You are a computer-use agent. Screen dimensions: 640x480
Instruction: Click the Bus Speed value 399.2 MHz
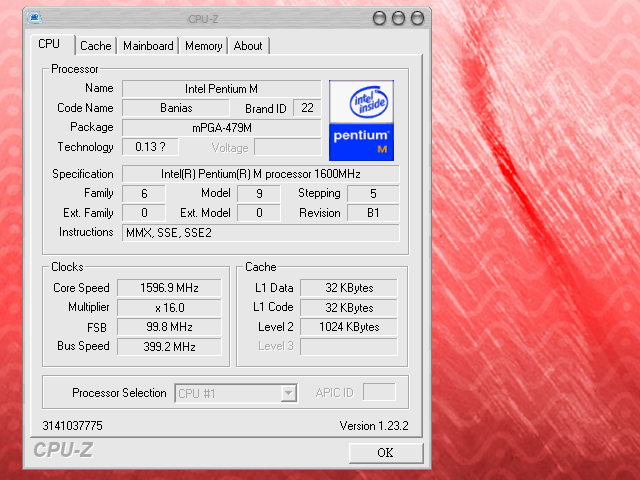169,347
